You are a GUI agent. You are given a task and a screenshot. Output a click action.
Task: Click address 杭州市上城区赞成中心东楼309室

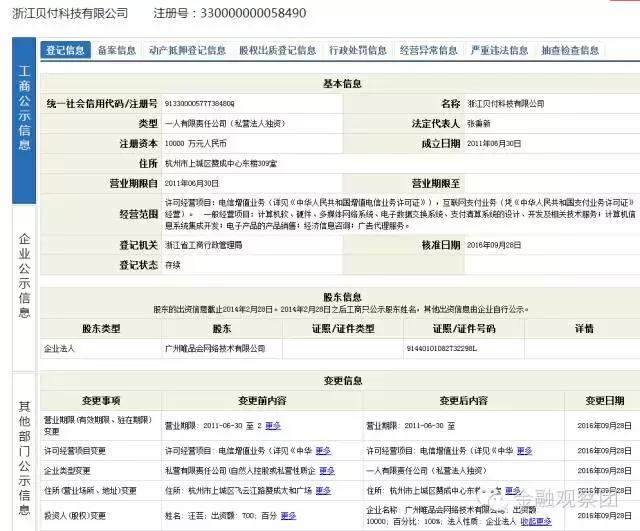coord(221,164)
